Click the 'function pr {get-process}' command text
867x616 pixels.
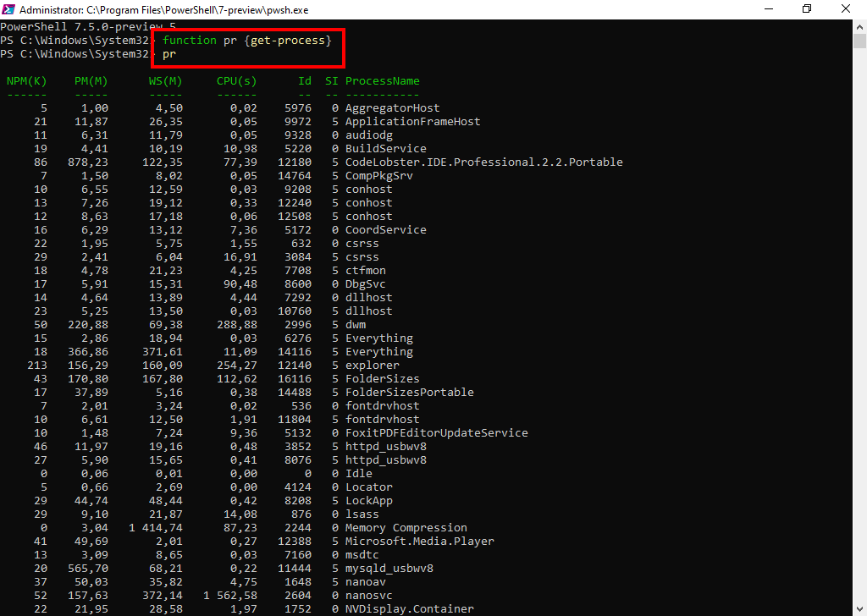(246, 41)
